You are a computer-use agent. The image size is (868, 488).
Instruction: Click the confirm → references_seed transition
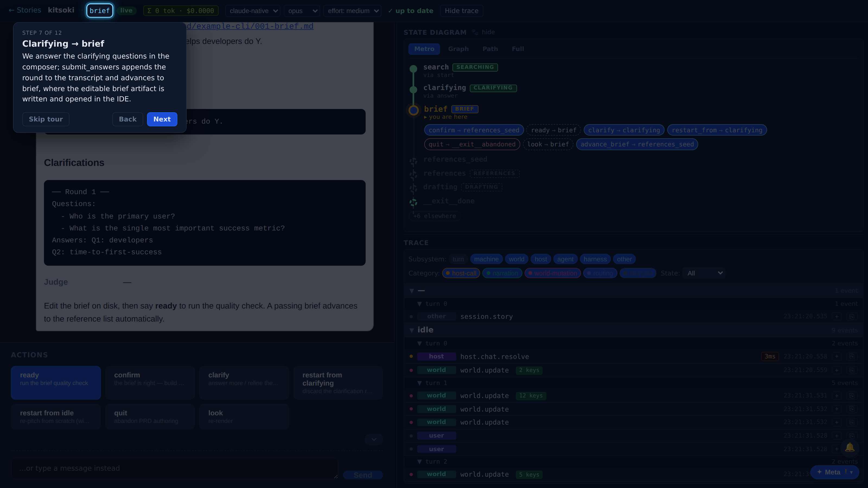[474, 130]
